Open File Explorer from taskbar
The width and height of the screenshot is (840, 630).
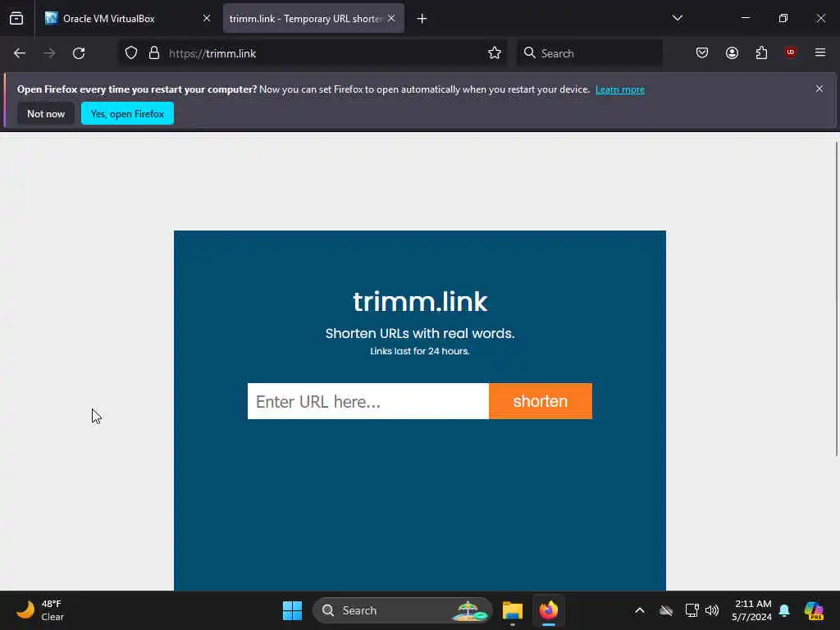(513, 610)
